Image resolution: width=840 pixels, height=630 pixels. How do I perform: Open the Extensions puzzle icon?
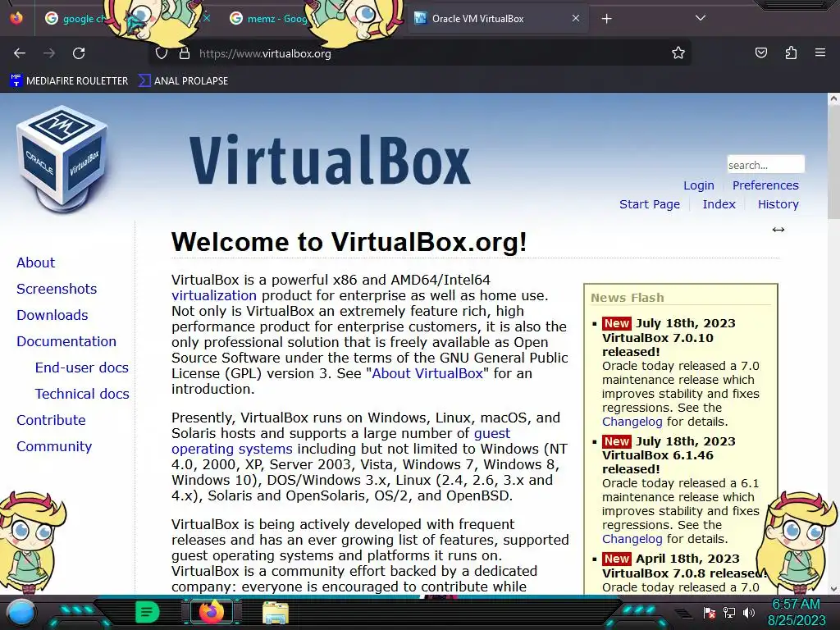(791, 52)
